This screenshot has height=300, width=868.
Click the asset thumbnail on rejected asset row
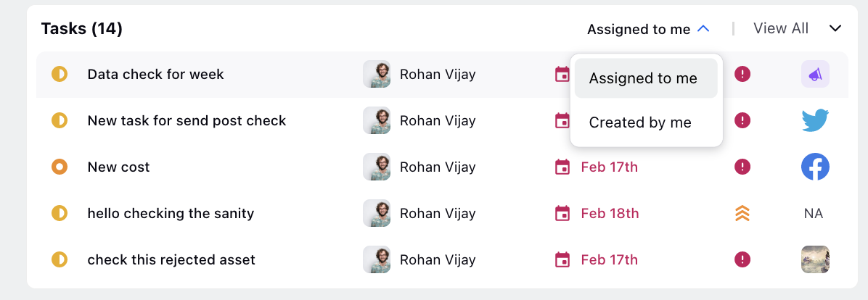point(815,259)
